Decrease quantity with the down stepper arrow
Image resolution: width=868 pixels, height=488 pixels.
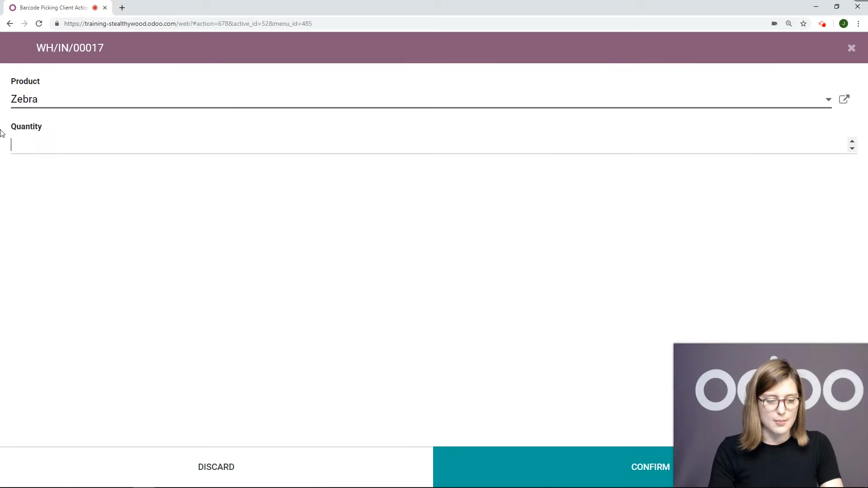[x=852, y=149]
